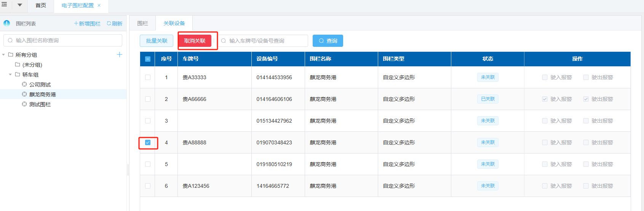Click the add group plus icon
Image resolution: width=644 pixels, height=211 pixels.
[119, 54]
